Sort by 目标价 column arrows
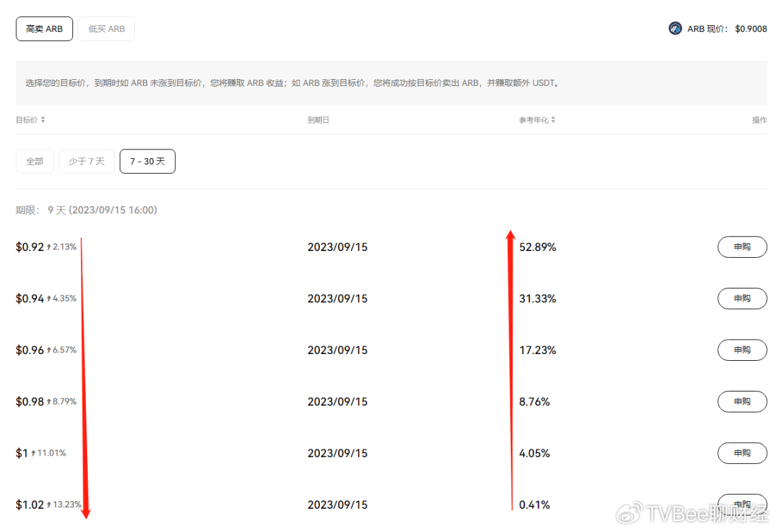The height and width of the screenshot is (532, 776). [43, 120]
